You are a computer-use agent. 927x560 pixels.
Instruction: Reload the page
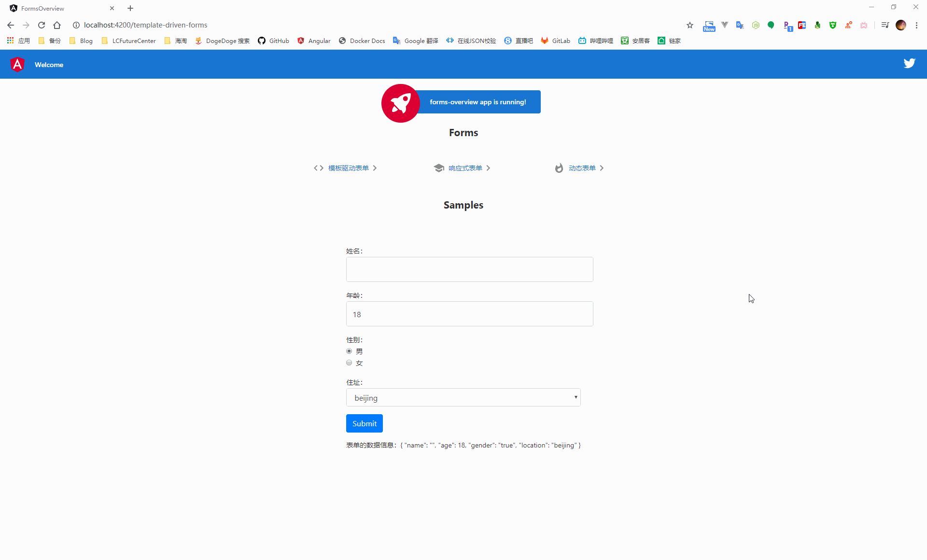point(42,25)
